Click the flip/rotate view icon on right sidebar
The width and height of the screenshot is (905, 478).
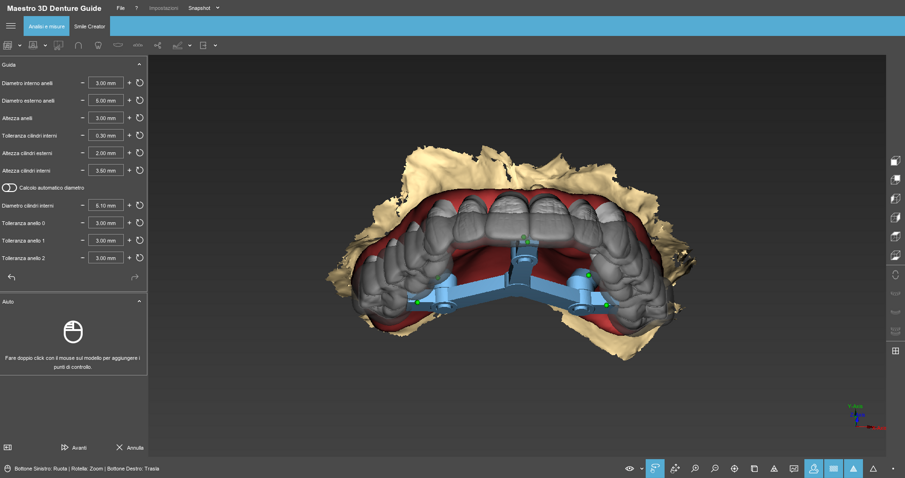895,275
